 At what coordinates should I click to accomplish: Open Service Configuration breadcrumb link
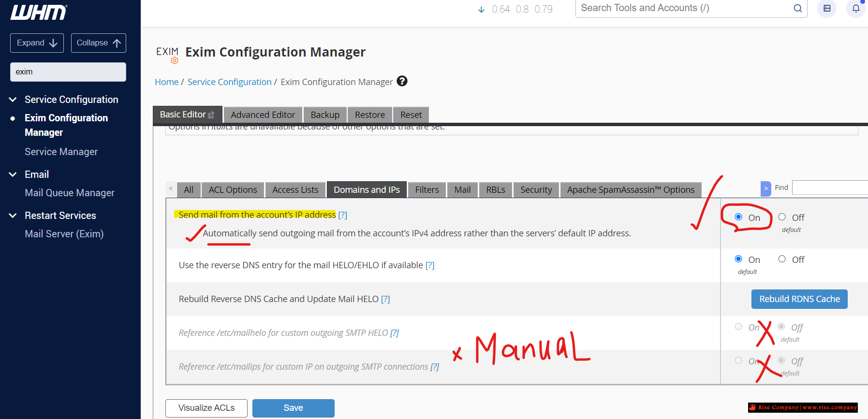coord(230,82)
